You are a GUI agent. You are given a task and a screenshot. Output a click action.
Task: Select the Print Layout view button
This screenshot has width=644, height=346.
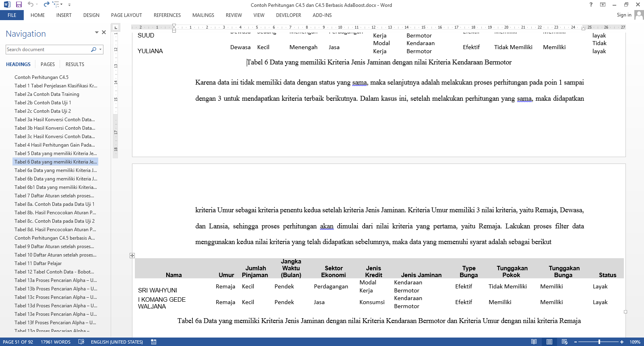549,342
